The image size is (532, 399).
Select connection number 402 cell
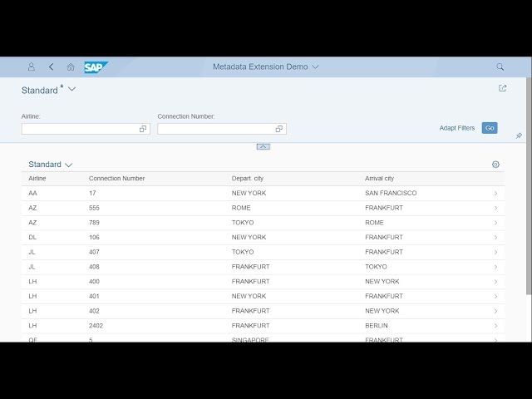[94, 311]
